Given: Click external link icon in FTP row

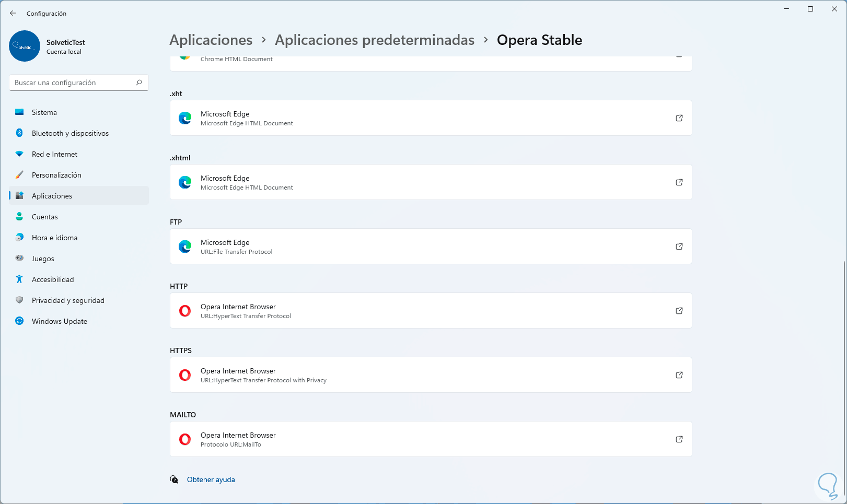Looking at the screenshot, I should [679, 247].
